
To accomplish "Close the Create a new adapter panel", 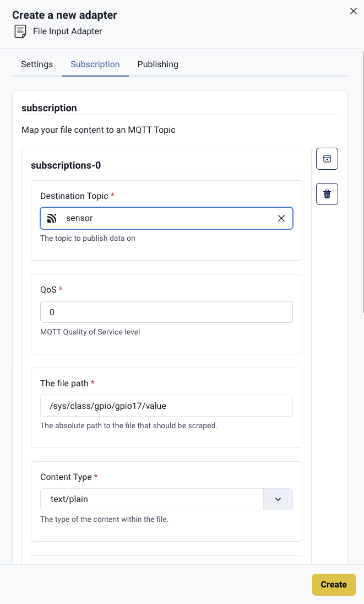I will (353, 11).
